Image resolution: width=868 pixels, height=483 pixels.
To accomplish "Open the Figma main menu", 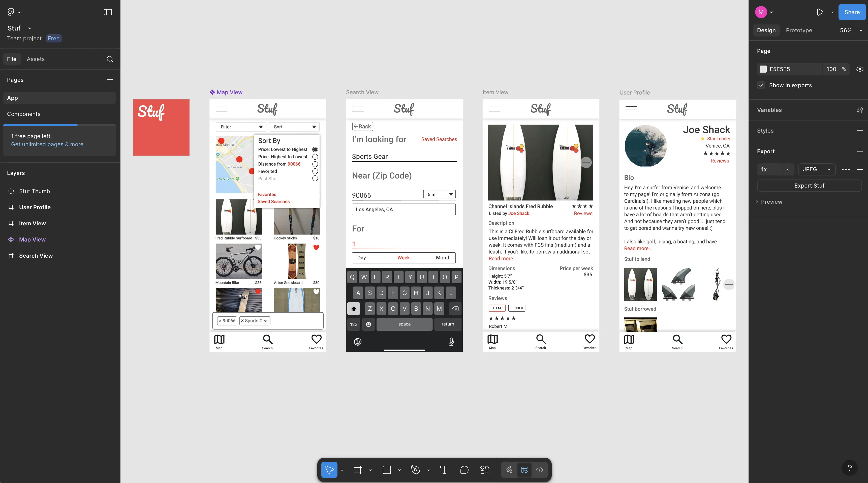I will pos(11,12).
